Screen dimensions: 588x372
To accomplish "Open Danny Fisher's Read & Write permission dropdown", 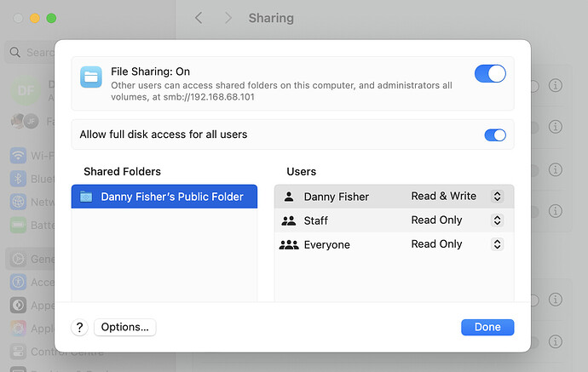I will [498, 197].
